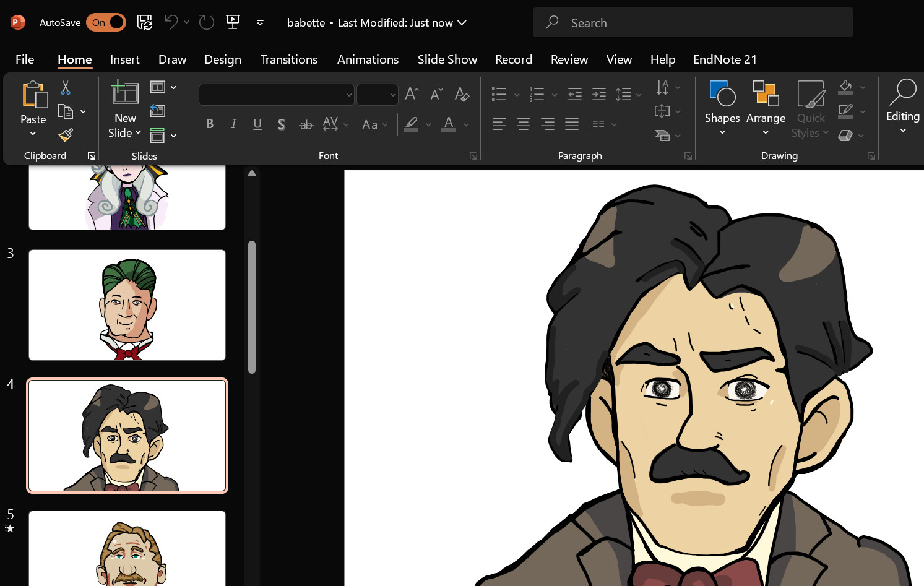Viewport: 924px width, 586px height.
Task: Open Customize Quick Access Toolbar dropdown
Action: [260, 22]
